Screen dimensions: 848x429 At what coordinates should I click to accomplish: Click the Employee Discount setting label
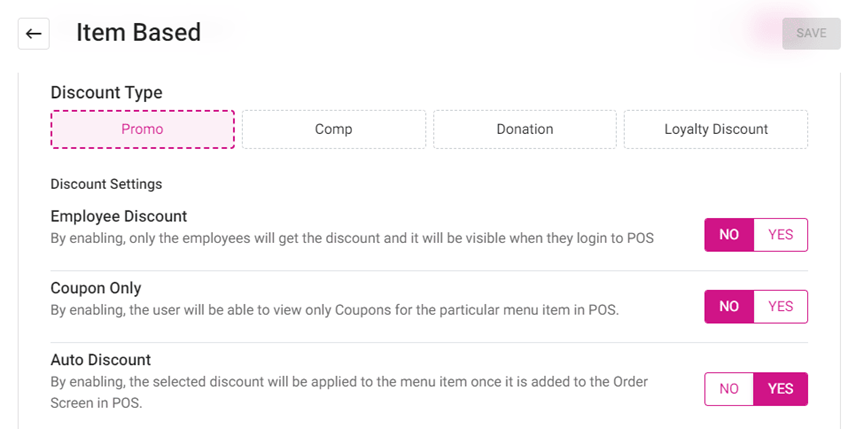click(x=118, y=216)
